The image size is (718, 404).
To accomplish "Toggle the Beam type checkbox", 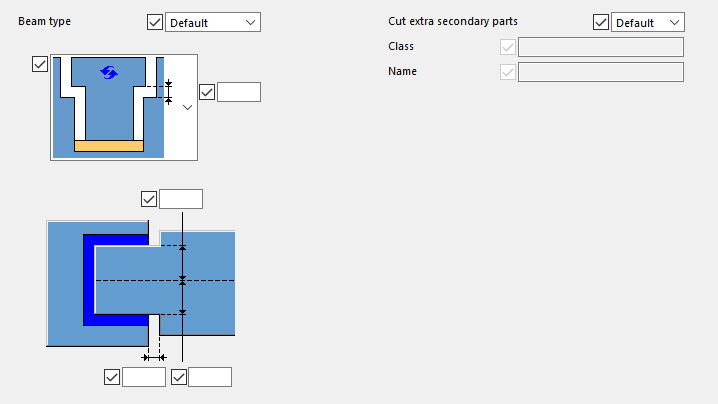I will coord(155,22).
